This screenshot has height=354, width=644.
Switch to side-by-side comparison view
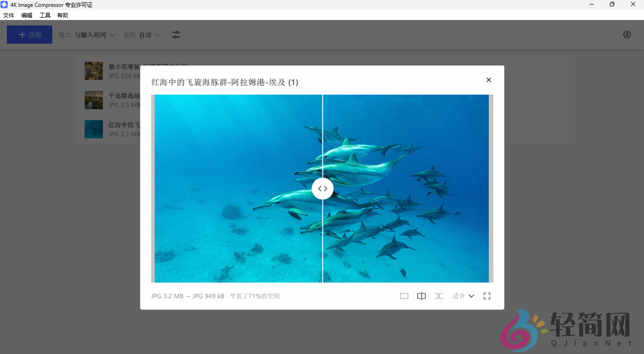439,296
